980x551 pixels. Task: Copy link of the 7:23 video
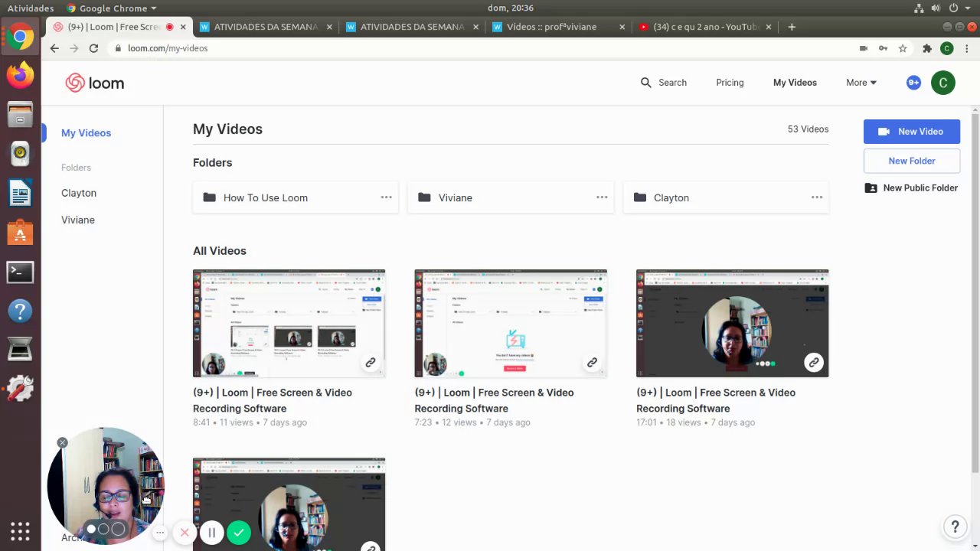pos(592,363)
